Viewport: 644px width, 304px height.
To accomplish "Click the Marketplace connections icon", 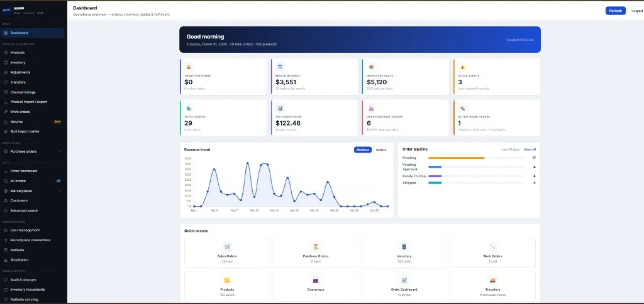I will coord(6,240).
